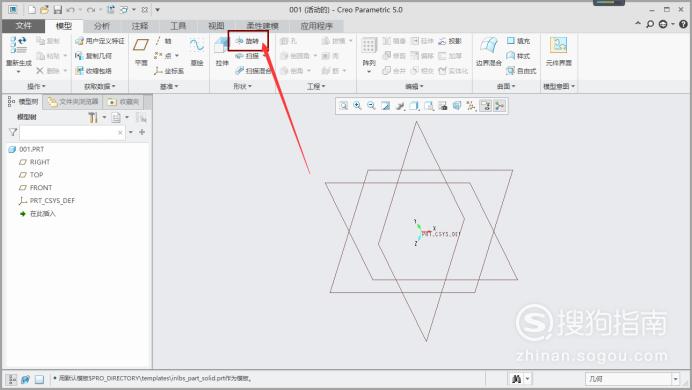The width and height of the screenshot is (692, 390).
Task: Redo the last action
Action: 91,9
